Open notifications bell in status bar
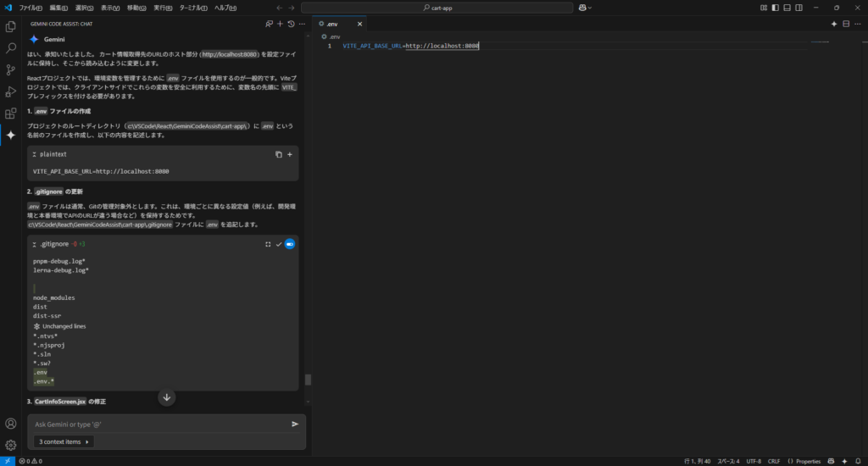 click(858, 461)
